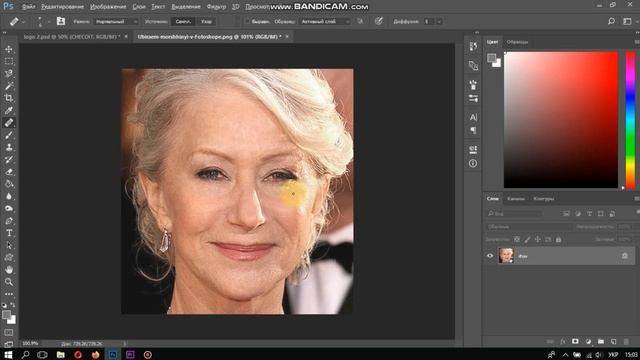Toggle adjustment layer filter in Layers panel

click(x=578, y=213)
